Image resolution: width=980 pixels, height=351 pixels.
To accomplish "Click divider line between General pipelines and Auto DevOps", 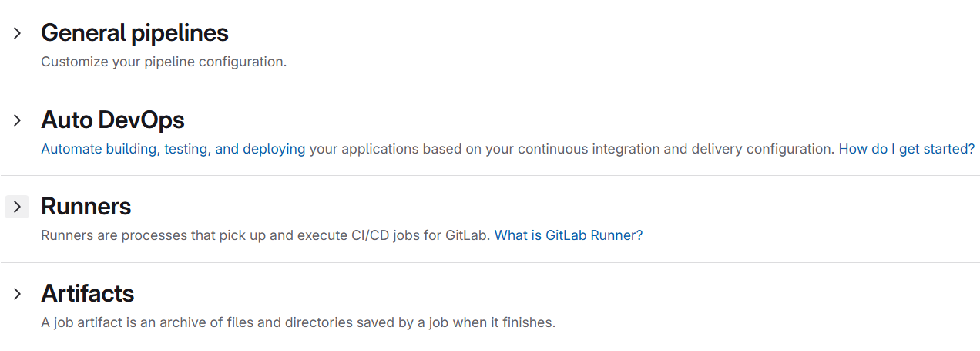I will coord(490,89).
